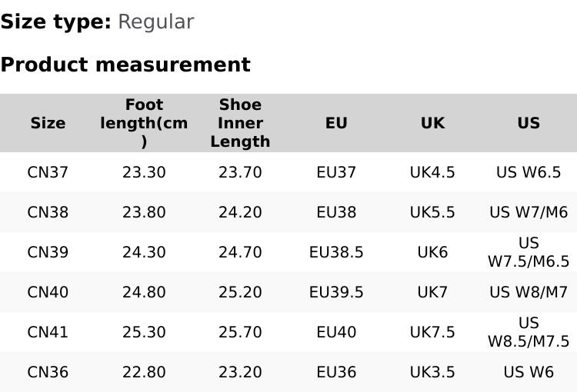Click the 25.70 inner length value
Image resolution: width=577 pixels, height=392 pixels.
pyautogui.click(x=240, y=332)
